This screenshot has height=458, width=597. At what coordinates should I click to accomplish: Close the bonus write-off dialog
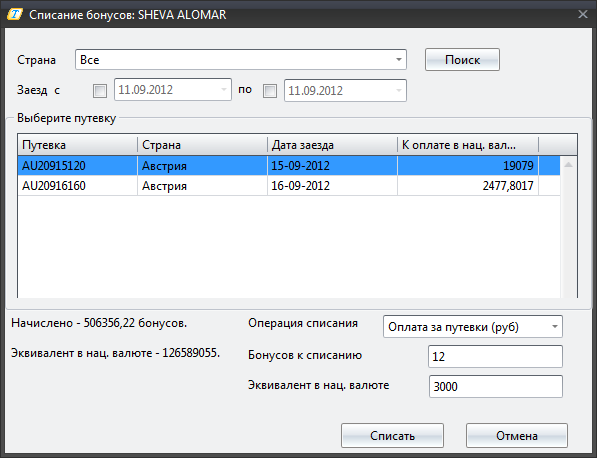pos(583,14)
